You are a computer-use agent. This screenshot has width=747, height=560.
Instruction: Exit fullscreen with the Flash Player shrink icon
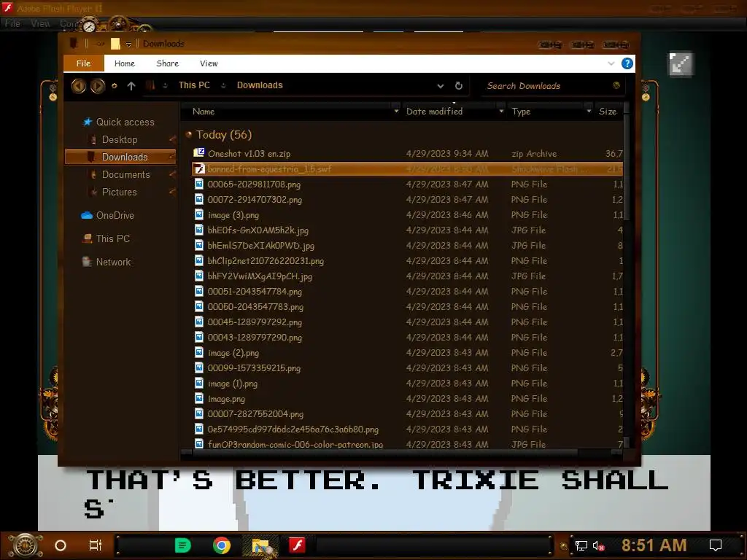[x=681, y=64]
